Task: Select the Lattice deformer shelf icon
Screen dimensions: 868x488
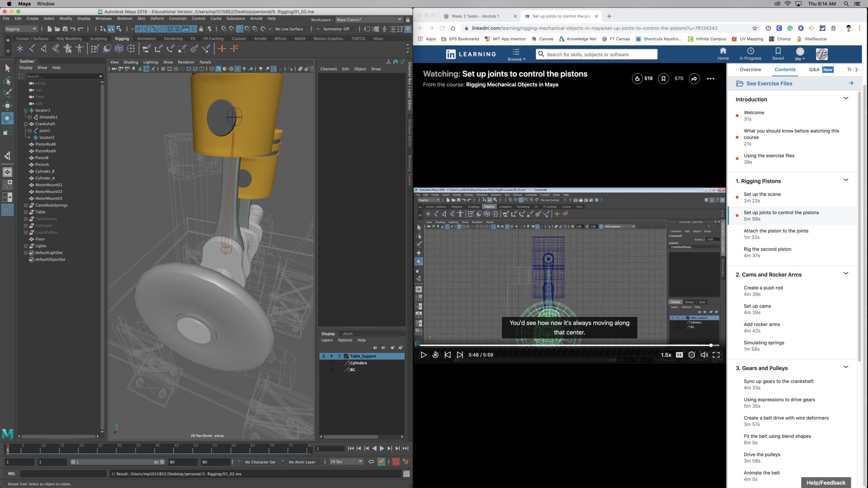Action: (x=119, y=49)
